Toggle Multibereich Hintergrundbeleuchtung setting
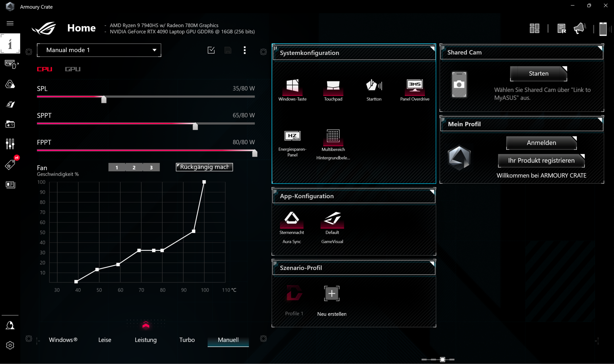 [333, 137]
